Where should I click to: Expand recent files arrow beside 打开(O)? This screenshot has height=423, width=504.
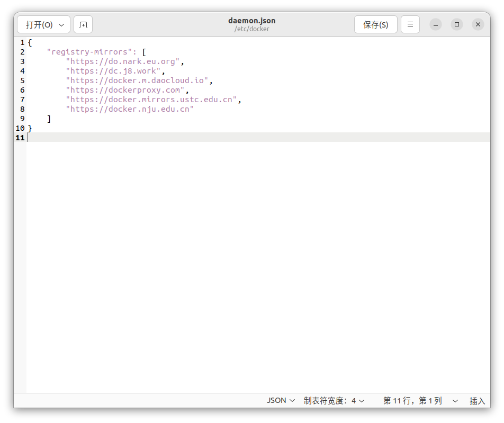[62, 25]
